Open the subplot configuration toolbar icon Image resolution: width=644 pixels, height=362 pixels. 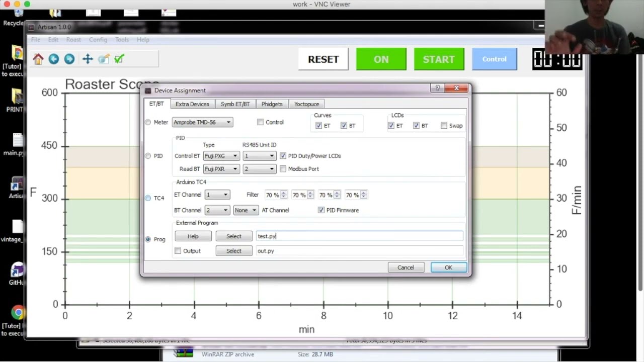(104, 59)
